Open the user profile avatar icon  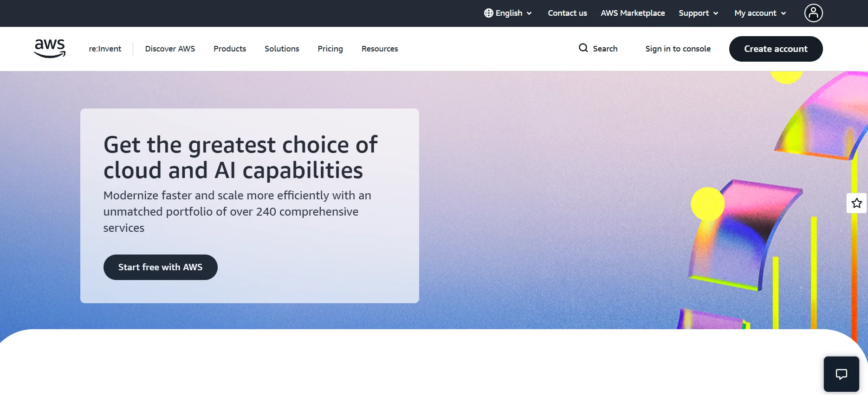(x=813, y=13)
